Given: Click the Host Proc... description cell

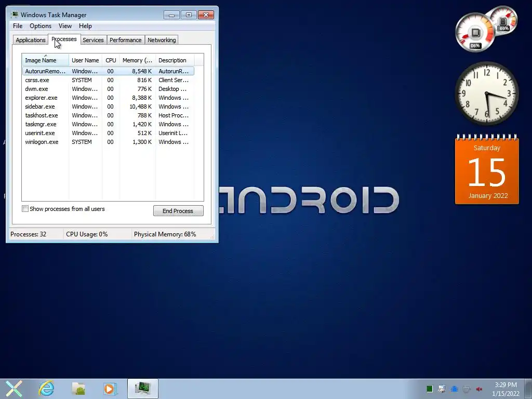Looking at the screenshot, I should pyautogui.click(x=174, y=115).
